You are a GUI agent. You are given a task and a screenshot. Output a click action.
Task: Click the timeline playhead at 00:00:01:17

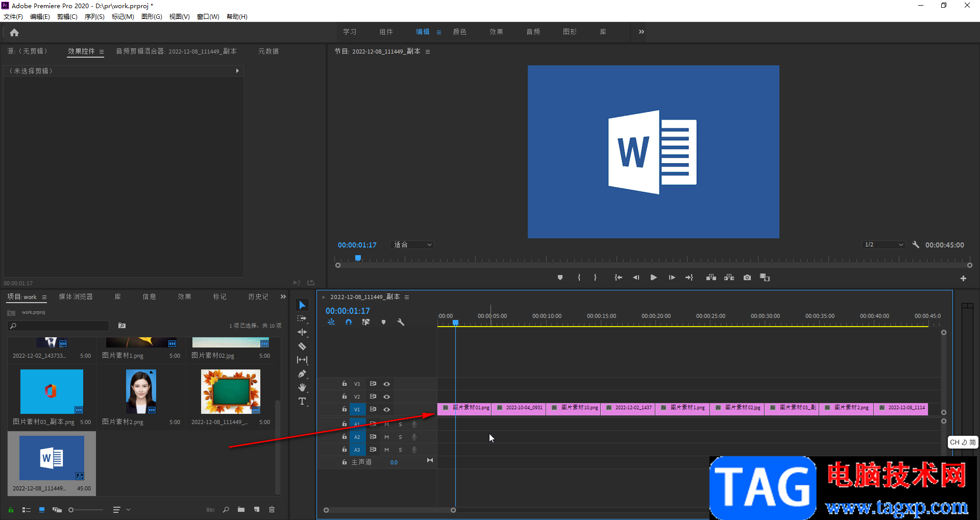[x=456, y=323]
